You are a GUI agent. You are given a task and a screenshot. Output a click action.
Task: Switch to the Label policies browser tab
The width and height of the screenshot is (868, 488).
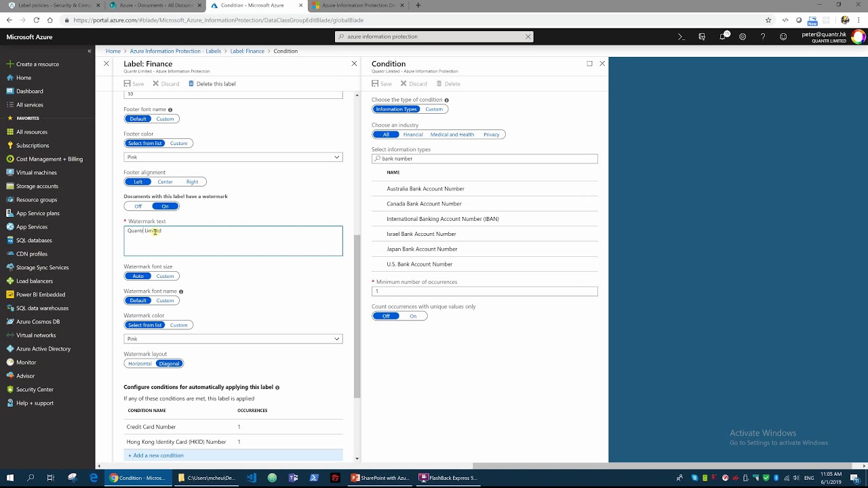54,5
